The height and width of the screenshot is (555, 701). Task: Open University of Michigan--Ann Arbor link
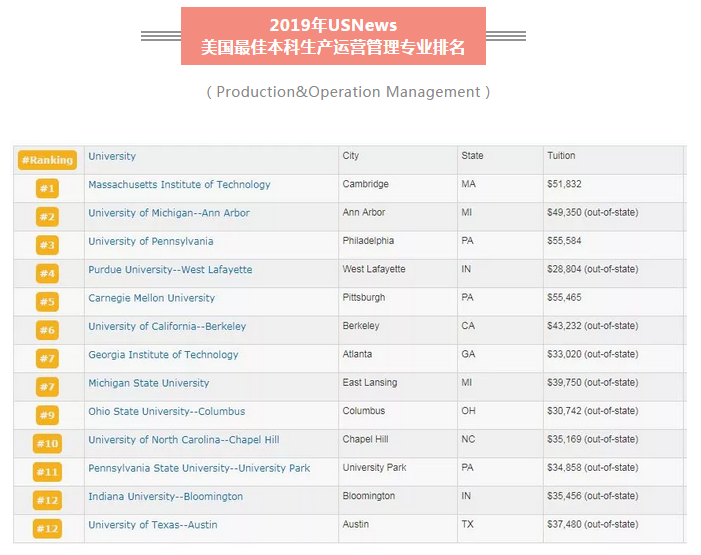pyautogui.click(x=169, y=213)
